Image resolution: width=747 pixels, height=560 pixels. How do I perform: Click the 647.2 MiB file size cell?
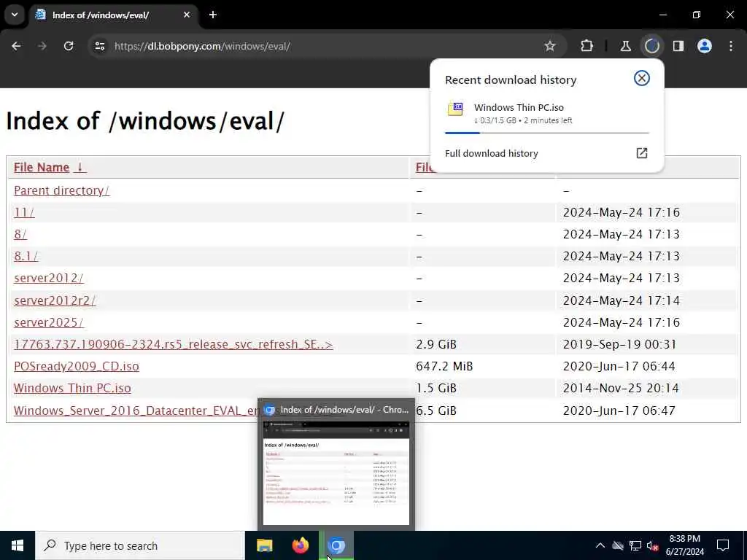click(x=444, y=366)
